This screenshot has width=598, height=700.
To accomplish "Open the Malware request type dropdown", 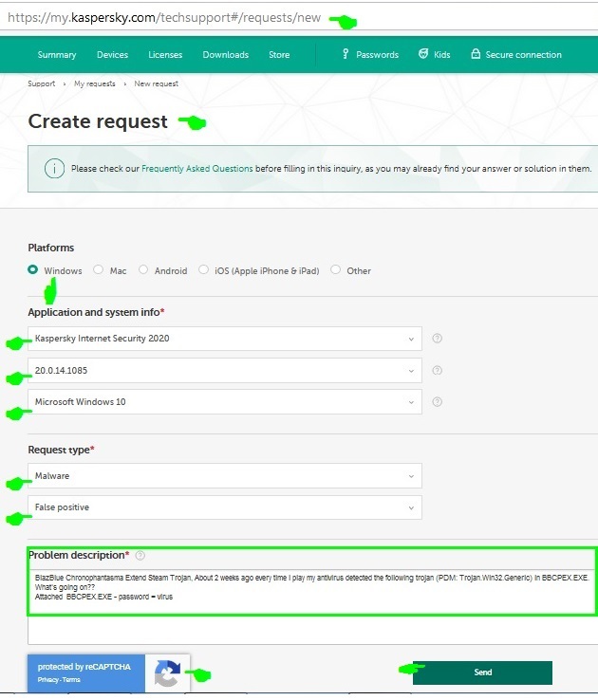I will click(225, 476).
